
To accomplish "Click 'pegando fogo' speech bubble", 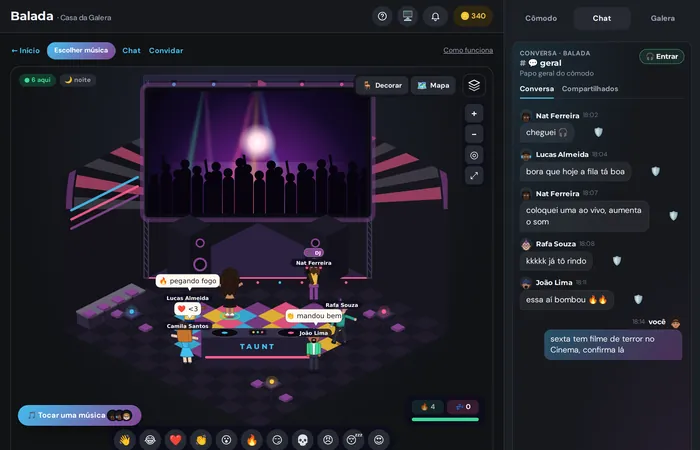I will [x=188, y=281].
